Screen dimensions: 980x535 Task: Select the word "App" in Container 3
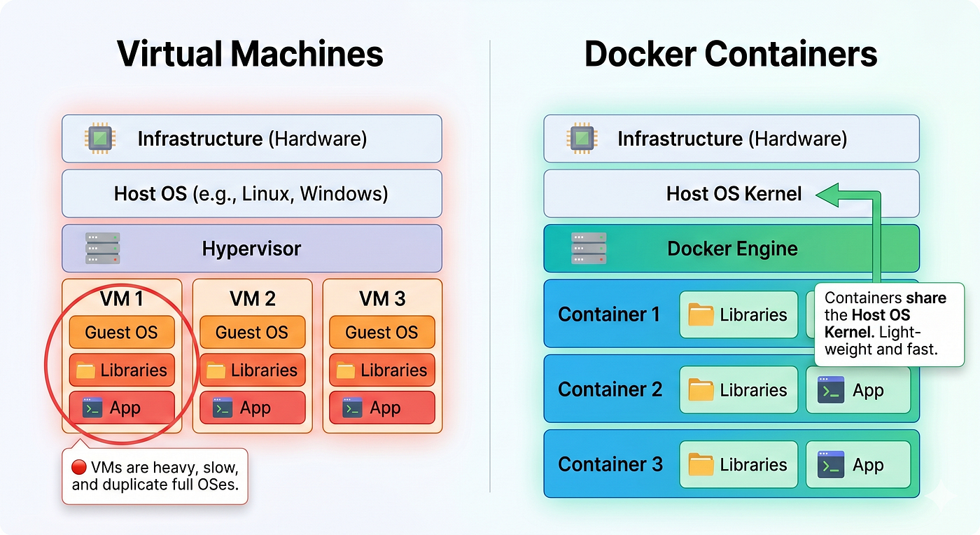868,465
